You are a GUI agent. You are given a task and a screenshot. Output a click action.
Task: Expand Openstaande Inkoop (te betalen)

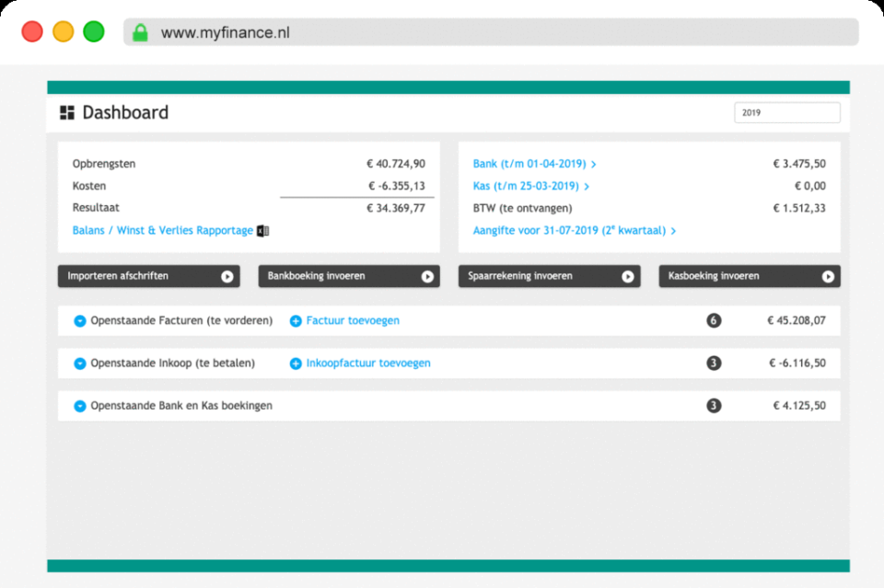(79, 363)
